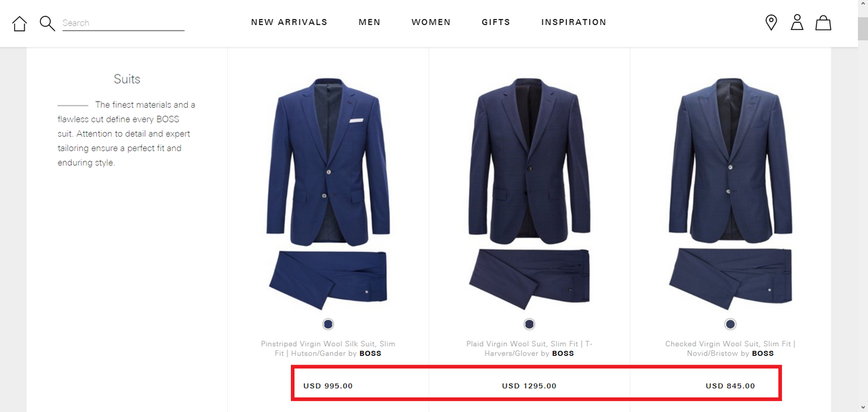Image resolution: width=868 pixels, height=412 pixels.
Task: Click the page vertical scrollbar
Action: [863, 206]
